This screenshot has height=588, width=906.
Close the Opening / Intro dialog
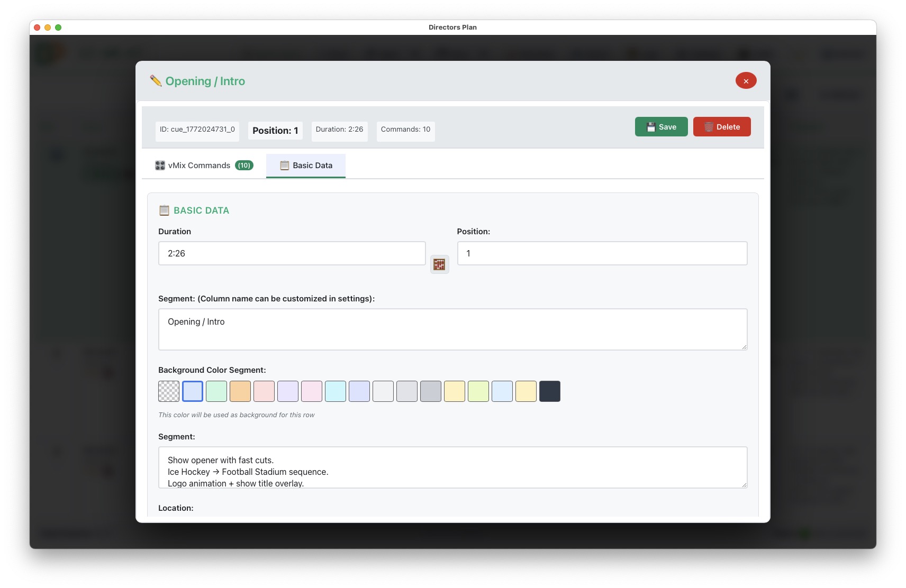pos(746,81)
